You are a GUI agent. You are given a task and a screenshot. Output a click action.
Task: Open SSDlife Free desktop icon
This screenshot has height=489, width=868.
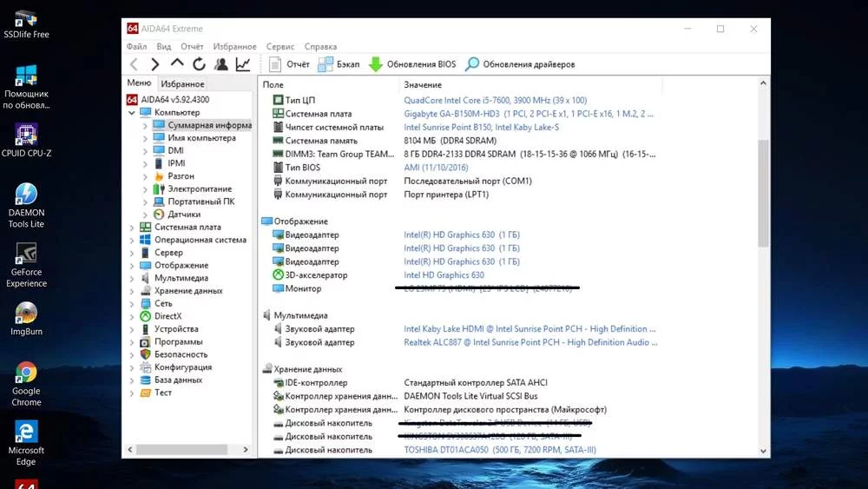(x=26, y=24)
